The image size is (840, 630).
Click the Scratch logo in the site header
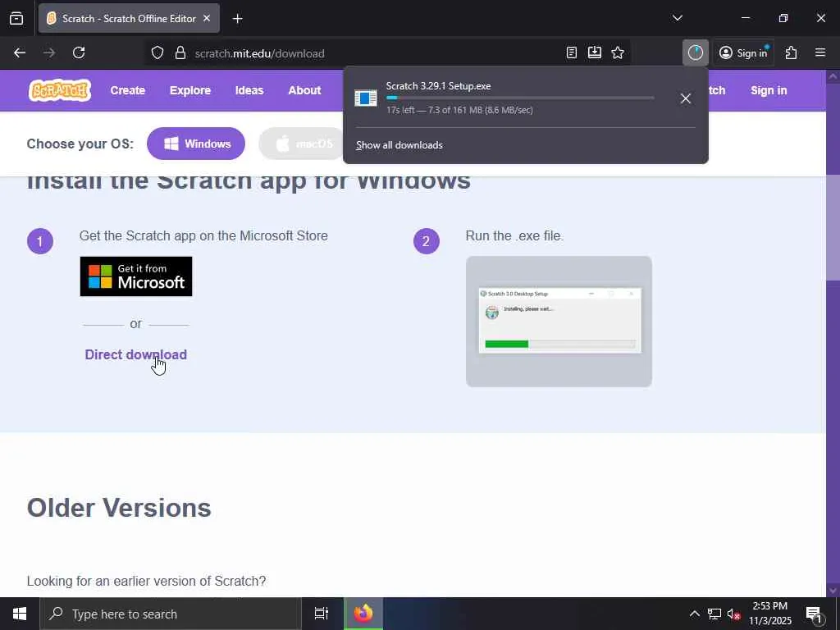pyautogui.click(x=60, y=90)
